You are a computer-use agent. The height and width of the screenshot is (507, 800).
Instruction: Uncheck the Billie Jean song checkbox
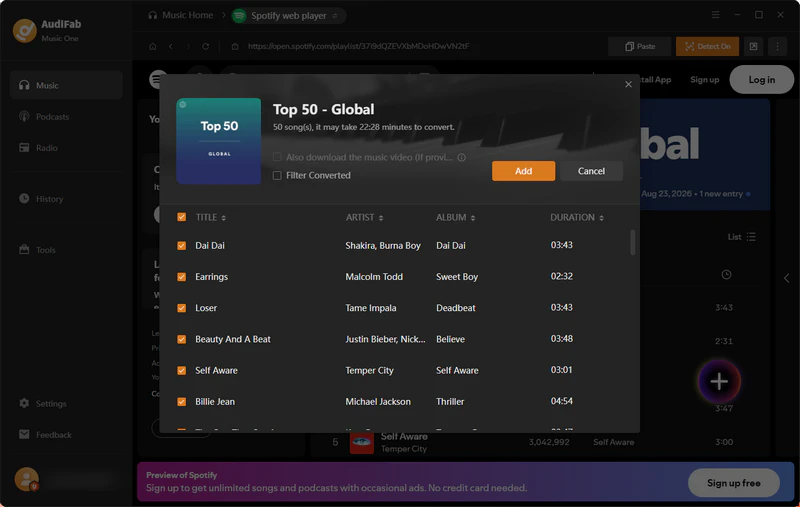tap(182, 402)
